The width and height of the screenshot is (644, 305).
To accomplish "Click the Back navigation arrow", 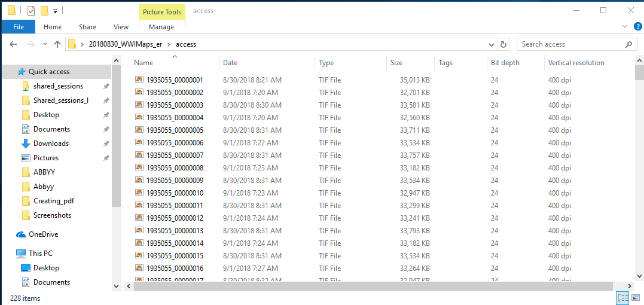I will (x=14, y=44).
